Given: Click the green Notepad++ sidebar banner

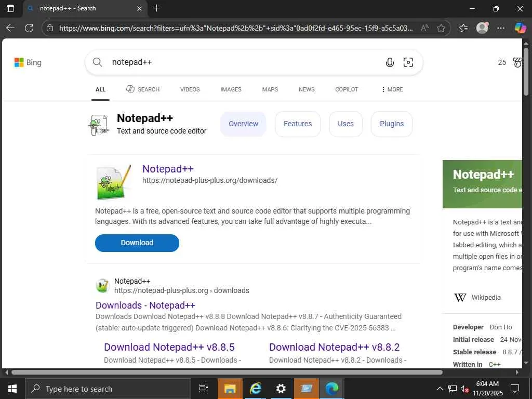Looking at the screenshot, I should pyautogui.click(x=482, y=184).
